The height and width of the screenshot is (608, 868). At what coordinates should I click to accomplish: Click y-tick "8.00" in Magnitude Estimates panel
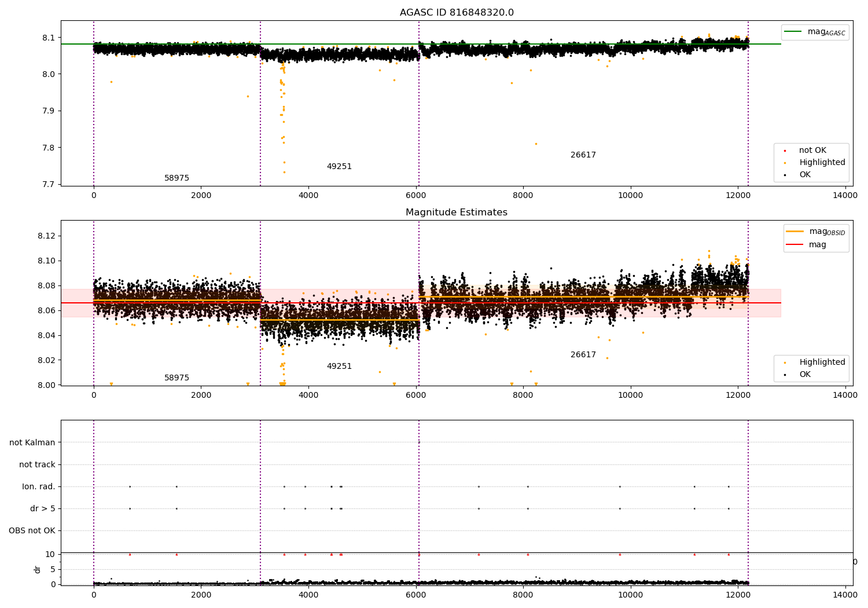46,386
